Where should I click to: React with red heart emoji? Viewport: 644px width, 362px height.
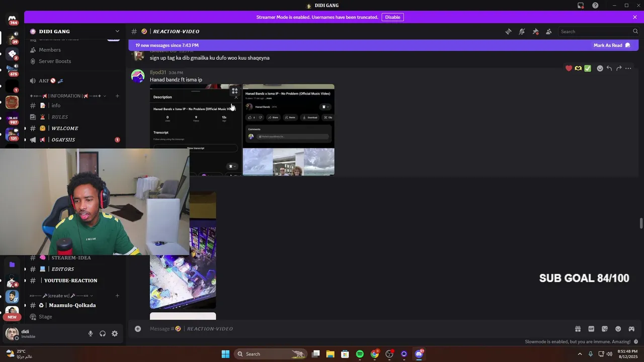tap(569, 68)
